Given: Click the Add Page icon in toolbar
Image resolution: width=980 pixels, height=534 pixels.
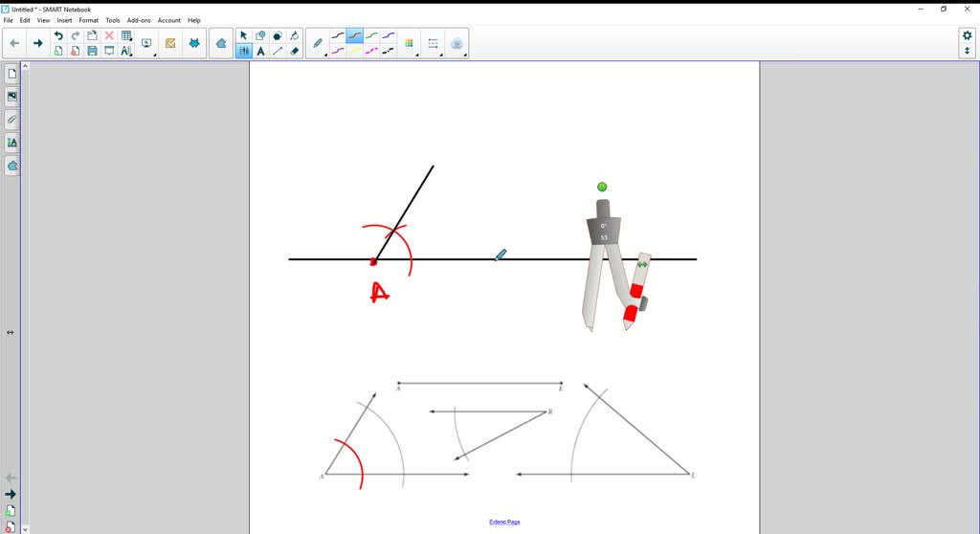Looking at the screenshot, I should (x=58, y=51).
